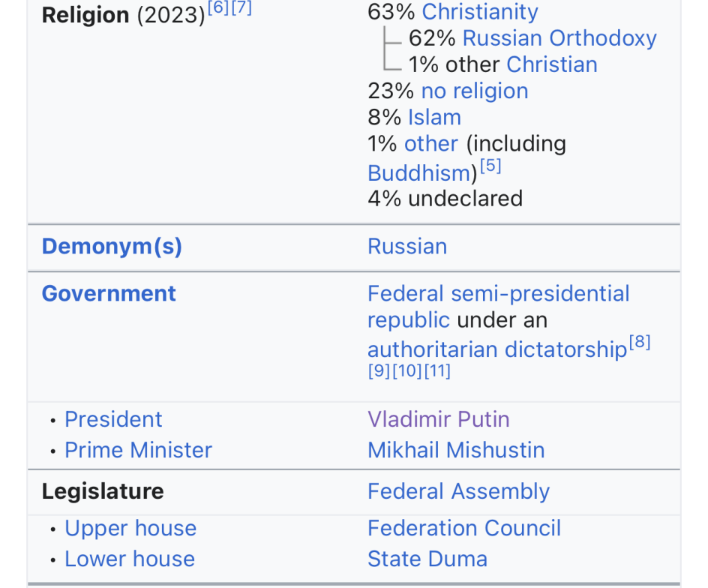This screenshot has height=588, width=708.
Task: Open the State Duma link
Action: point(427,559)
